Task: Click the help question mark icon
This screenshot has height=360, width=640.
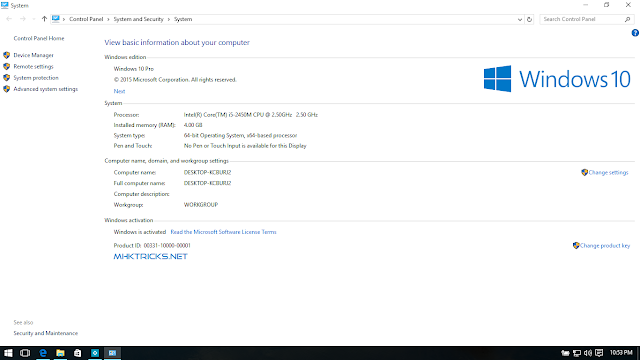Action: pyautogui.click(x=635, y=33)
